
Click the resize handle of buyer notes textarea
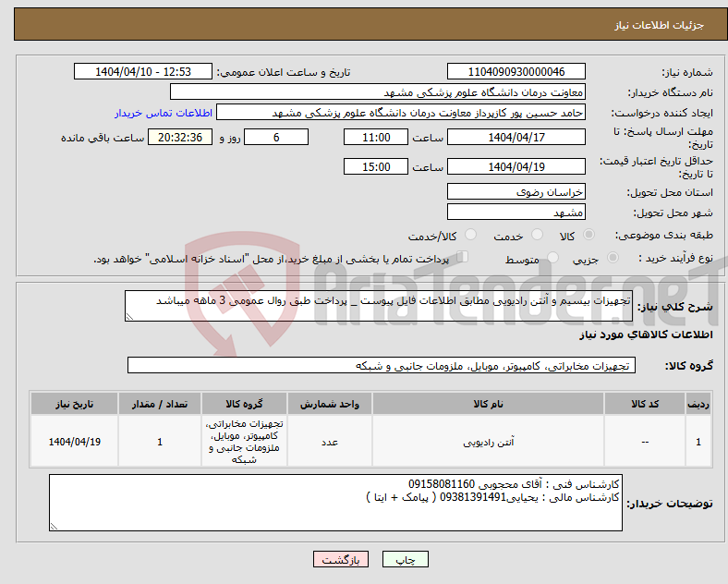54,527
